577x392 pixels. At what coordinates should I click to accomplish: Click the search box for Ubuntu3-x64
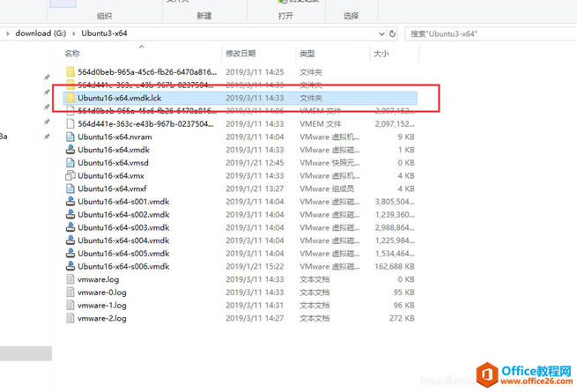491,33
